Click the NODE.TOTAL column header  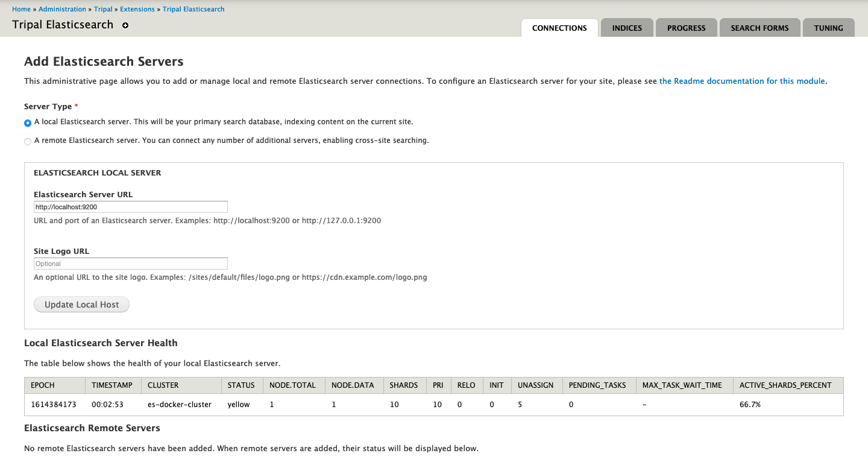click(294, 385)
